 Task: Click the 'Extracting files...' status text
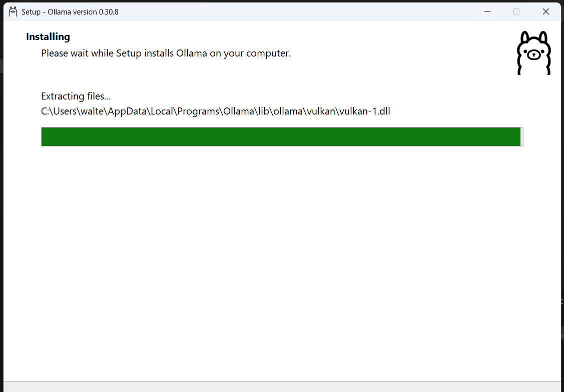[76, 96]
